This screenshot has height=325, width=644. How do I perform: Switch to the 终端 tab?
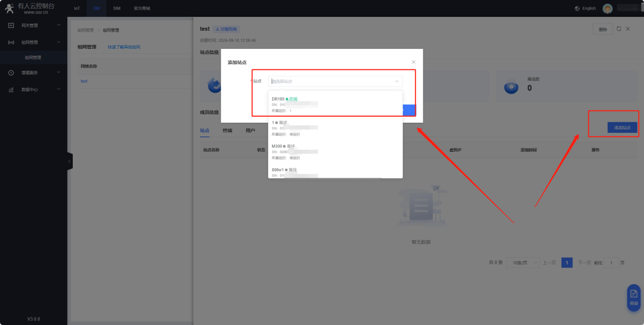click(x=227, y=130)
